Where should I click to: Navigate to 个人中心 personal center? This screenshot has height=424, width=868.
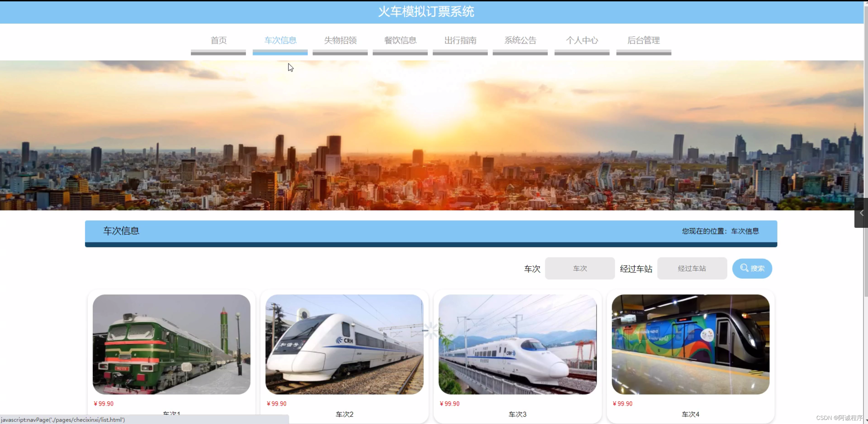pyautogui.click(x=582, y=40)
